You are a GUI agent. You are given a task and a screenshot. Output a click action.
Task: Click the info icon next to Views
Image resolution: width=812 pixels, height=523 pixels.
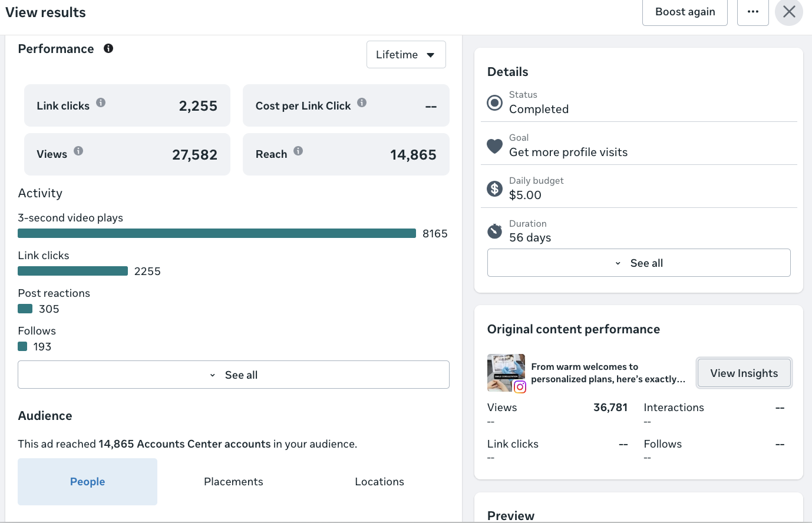tap(78, 151)
